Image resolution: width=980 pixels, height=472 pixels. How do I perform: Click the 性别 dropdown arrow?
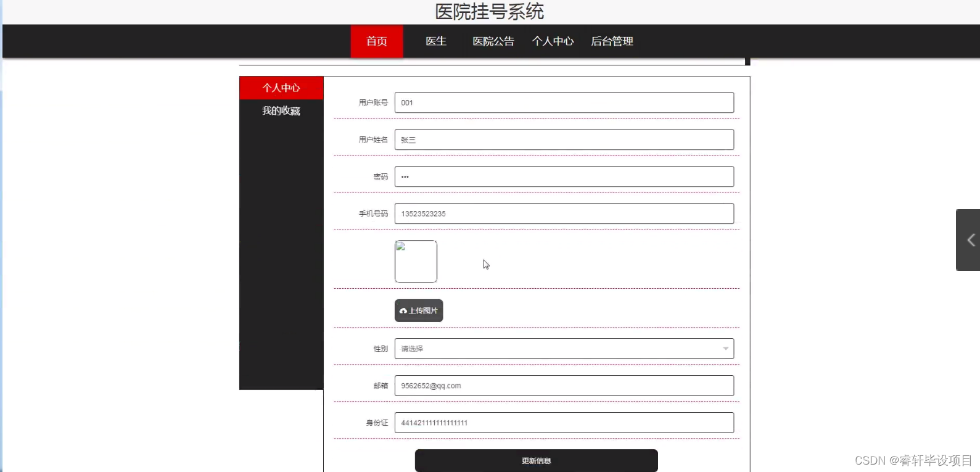726,349
